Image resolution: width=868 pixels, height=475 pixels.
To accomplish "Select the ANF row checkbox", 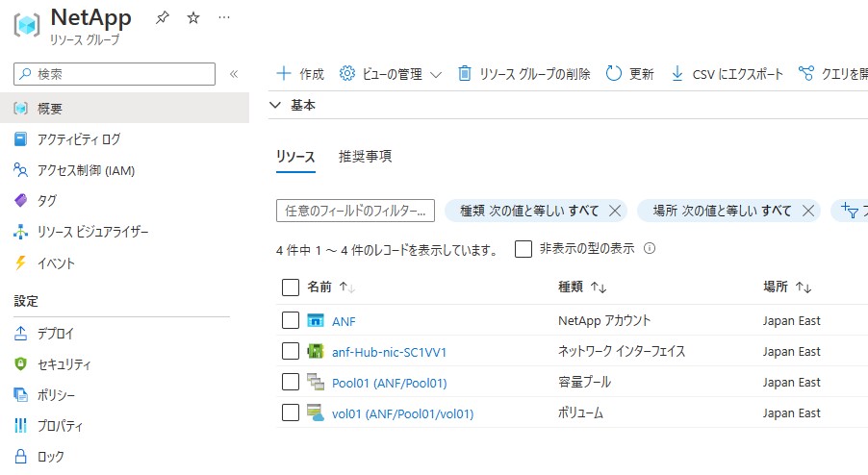I will (x=291, y=320).
